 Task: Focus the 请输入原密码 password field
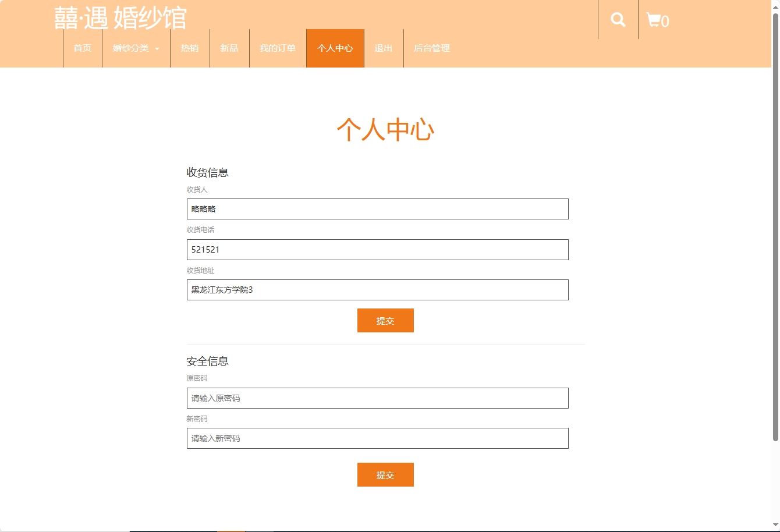point(377,398)
